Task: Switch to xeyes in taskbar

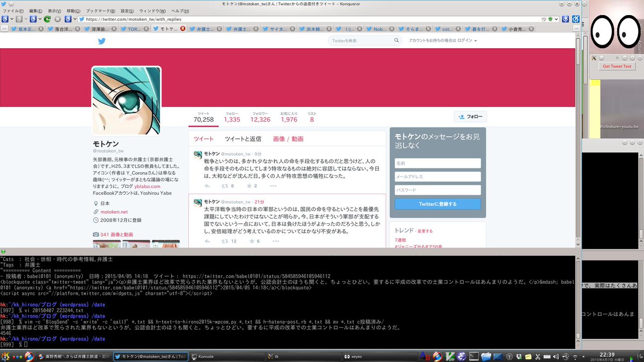Action: pos(379,356)
